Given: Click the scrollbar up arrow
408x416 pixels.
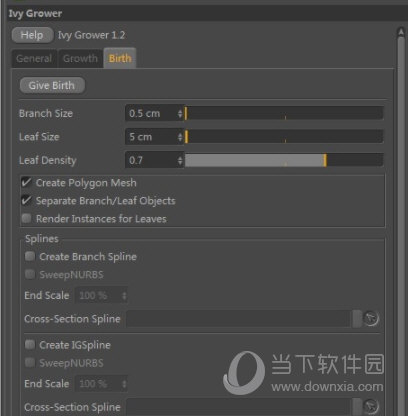Looking at the screenshot, I should 401,32.
